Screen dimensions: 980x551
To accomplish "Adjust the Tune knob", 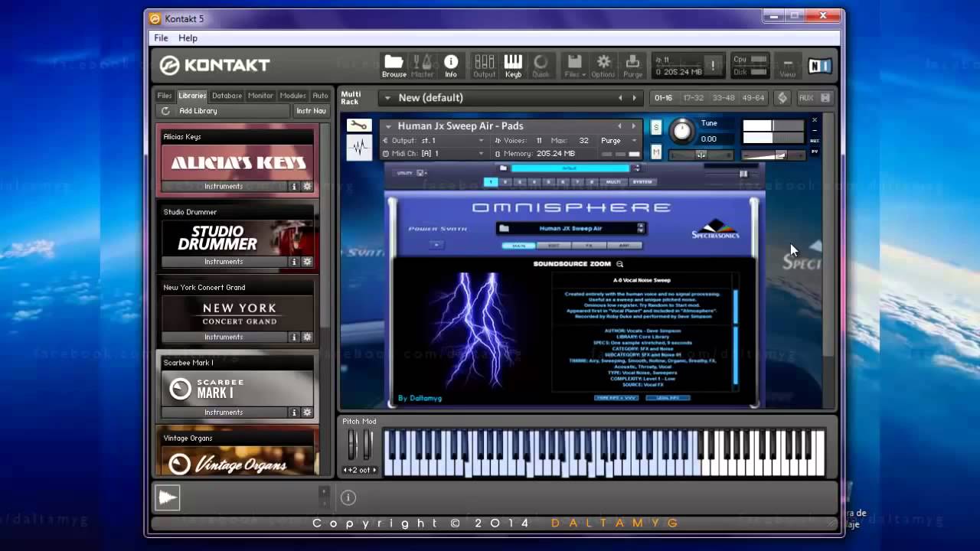I will tap(681, 132).
